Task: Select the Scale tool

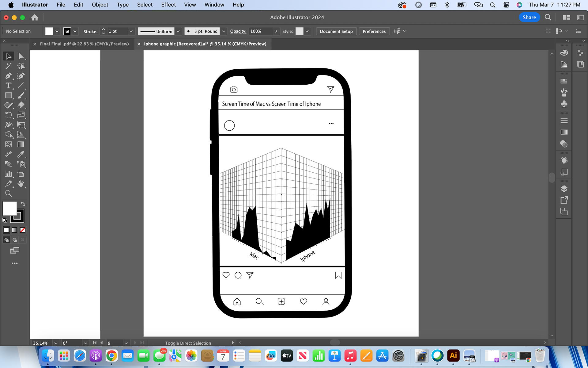Action: [x=21, y=115]
